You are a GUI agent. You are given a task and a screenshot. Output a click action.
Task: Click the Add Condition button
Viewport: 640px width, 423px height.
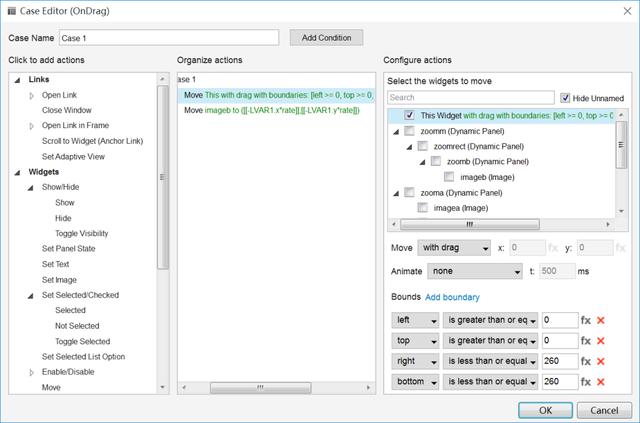(326, 38)
